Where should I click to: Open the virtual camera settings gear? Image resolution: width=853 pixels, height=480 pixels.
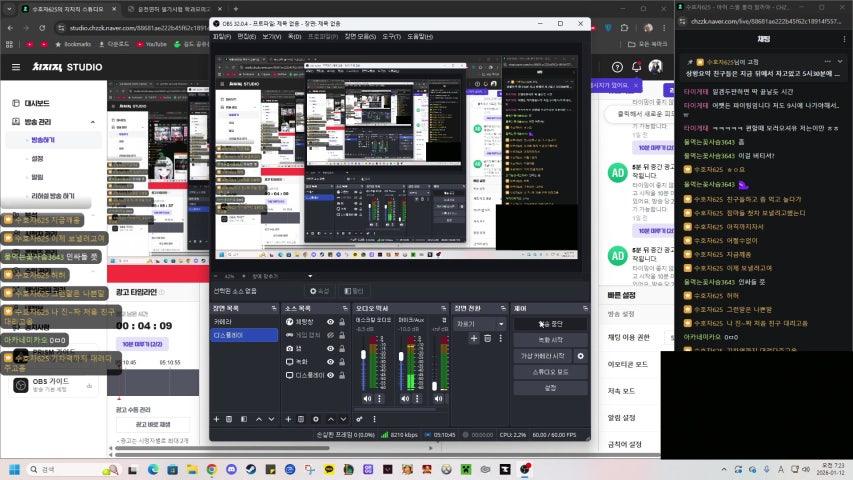click(x=581, y=356)
